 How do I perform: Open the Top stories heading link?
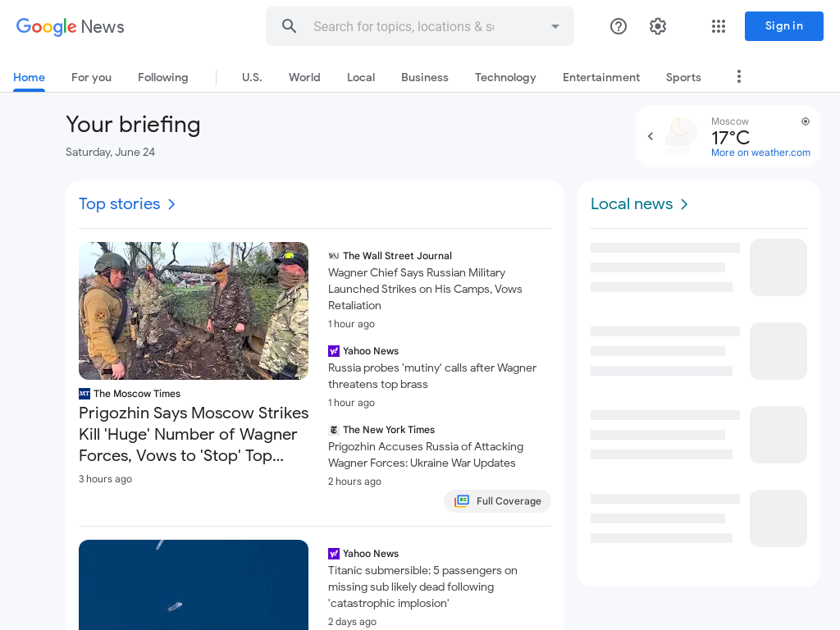coord(120,204)
